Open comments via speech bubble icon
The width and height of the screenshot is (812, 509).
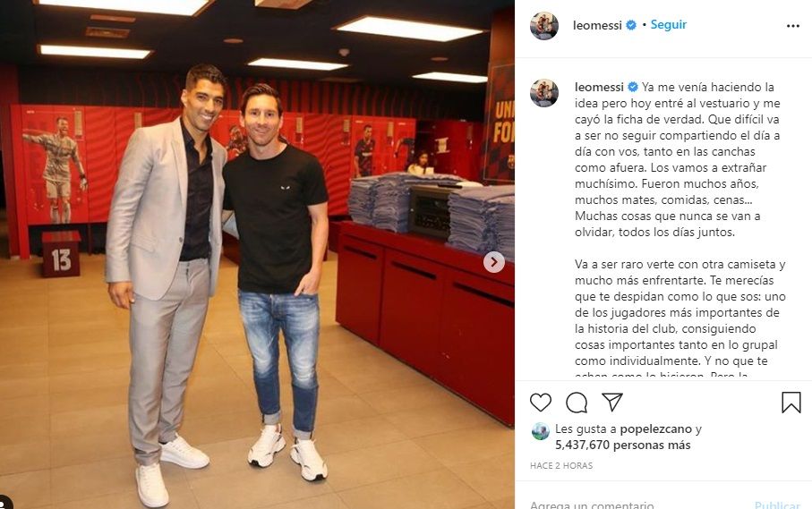[x=577, y=403]
